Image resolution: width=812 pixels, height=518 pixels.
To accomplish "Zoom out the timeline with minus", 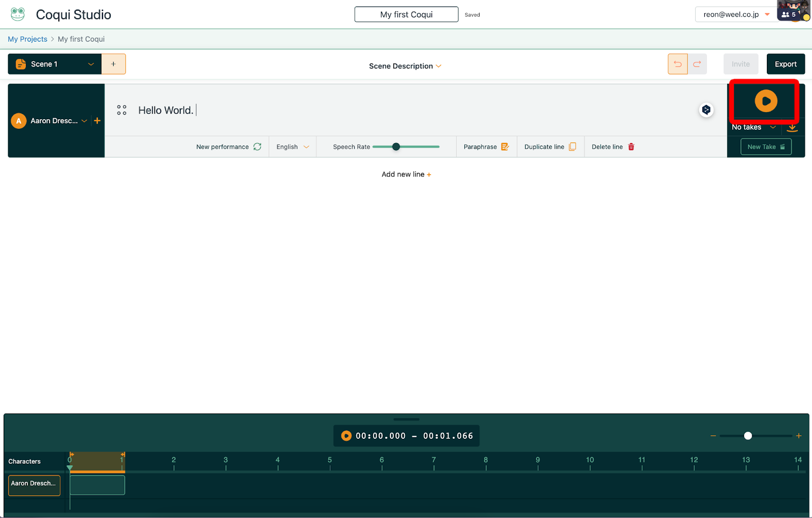I will tap(713, 436).
